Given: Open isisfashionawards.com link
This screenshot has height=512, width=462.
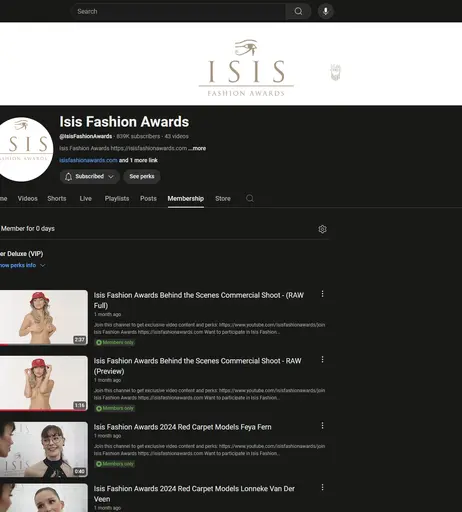Looking at the screenshot, I should coord(88,160).
